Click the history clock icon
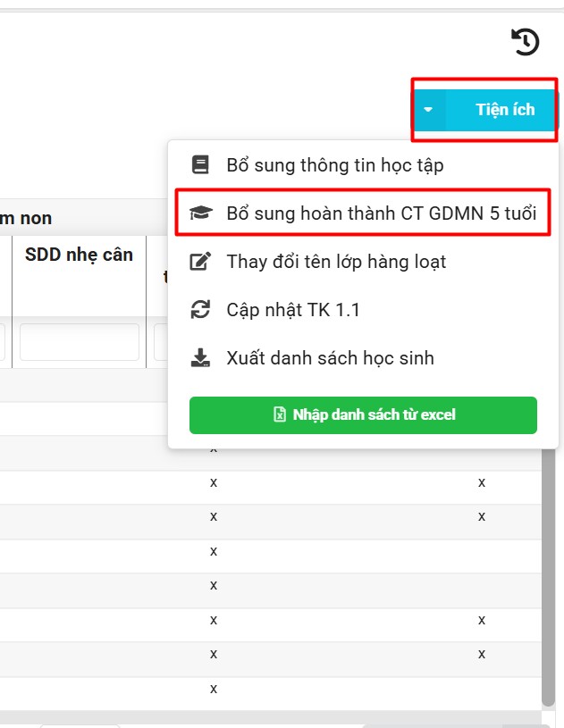Screen dimensions: 564x728 coord(526,42)
